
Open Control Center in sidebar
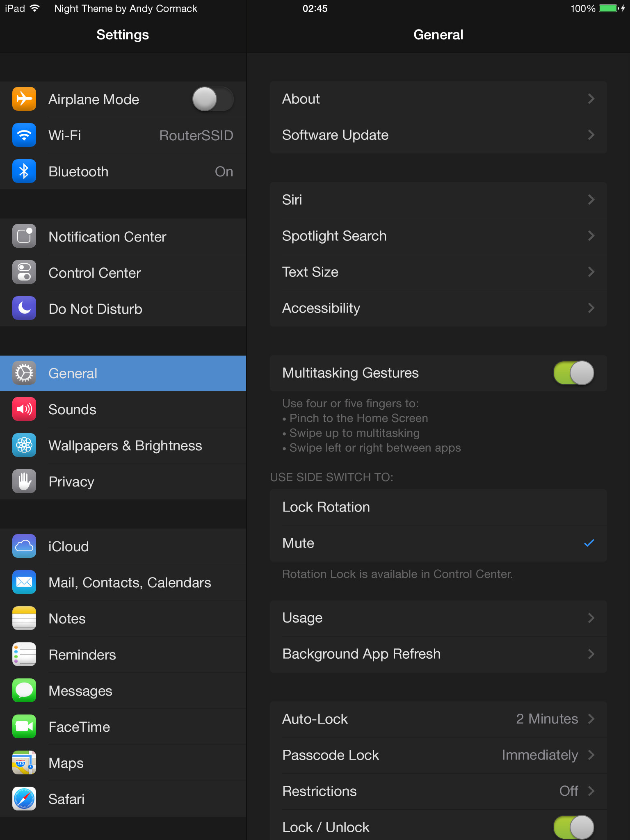click(x=123, y=272)
